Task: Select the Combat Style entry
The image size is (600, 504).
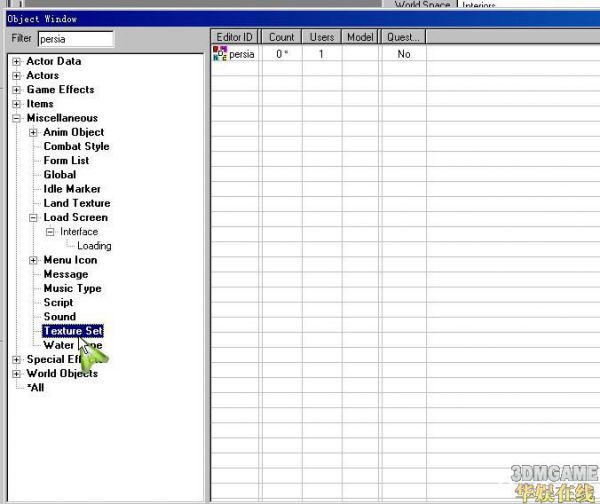Action: tap(76, 146)
